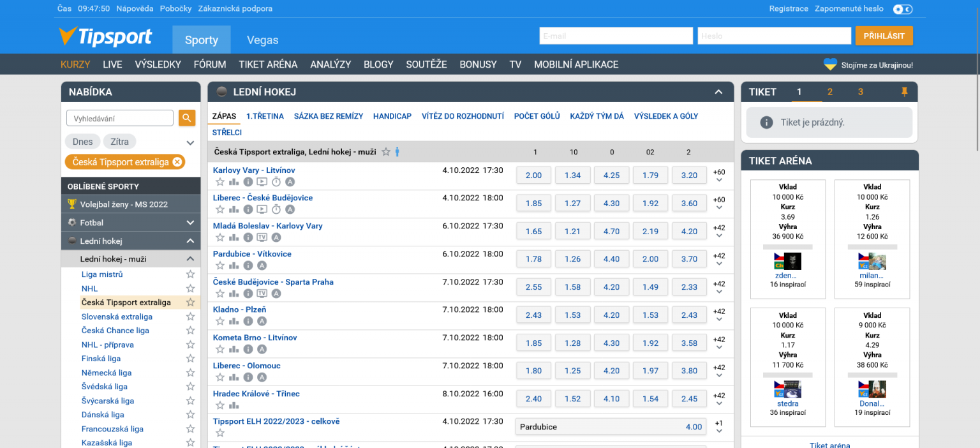The image size is (980, 448).
Task: Click the TV icon for Mladá Boleslav - Karlovy Vary
Action: pos(262,237)
